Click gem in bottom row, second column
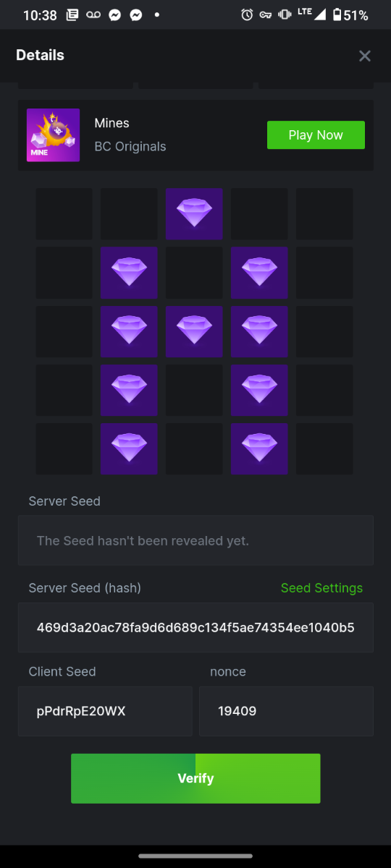 coord(129,448)
